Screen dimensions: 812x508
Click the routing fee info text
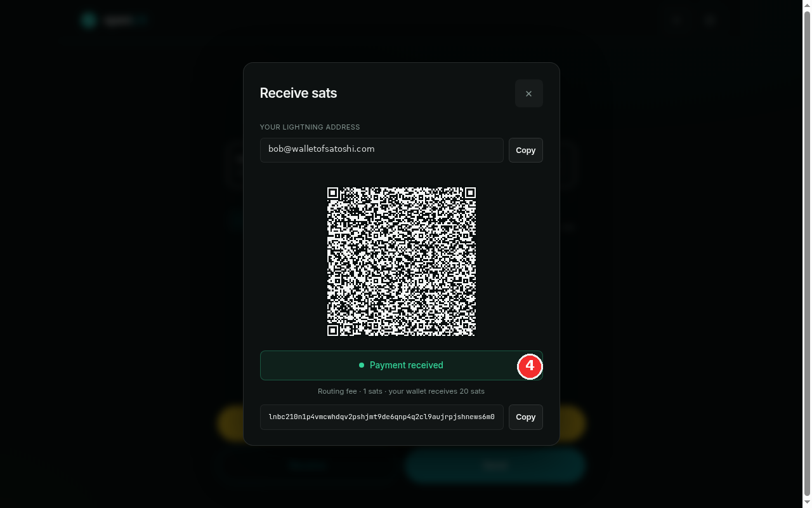401,391
